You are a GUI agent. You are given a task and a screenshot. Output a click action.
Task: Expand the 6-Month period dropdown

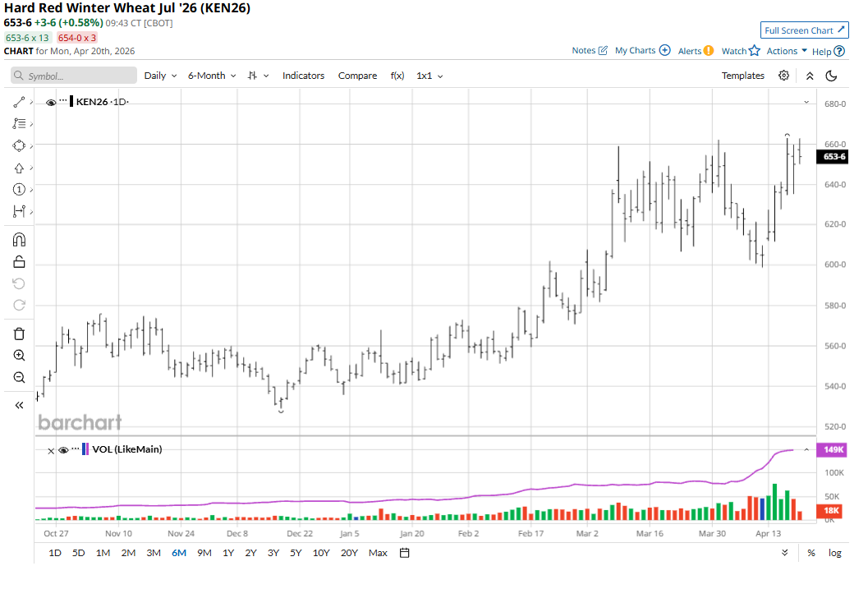pos(211,76)
